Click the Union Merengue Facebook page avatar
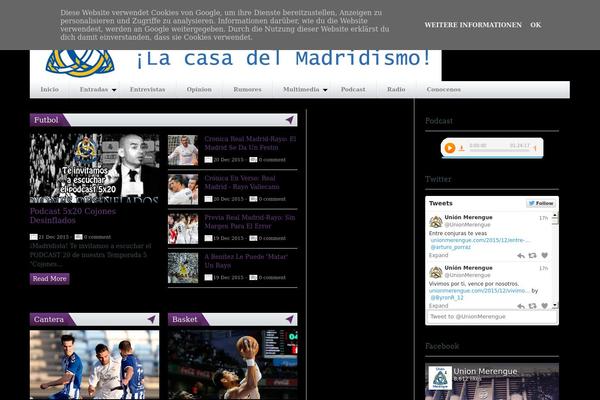Image resolution: width=600 pixels, height=400 pixels. coord(440,378)
